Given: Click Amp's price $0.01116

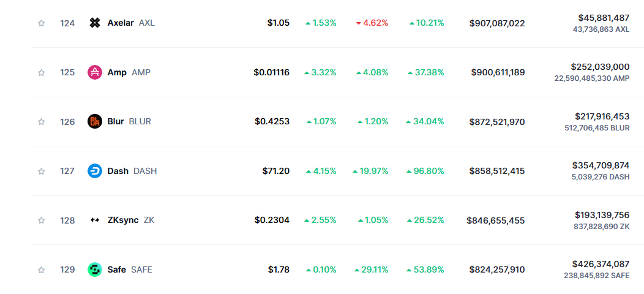Looking at the screenshot, I should 271,72.
